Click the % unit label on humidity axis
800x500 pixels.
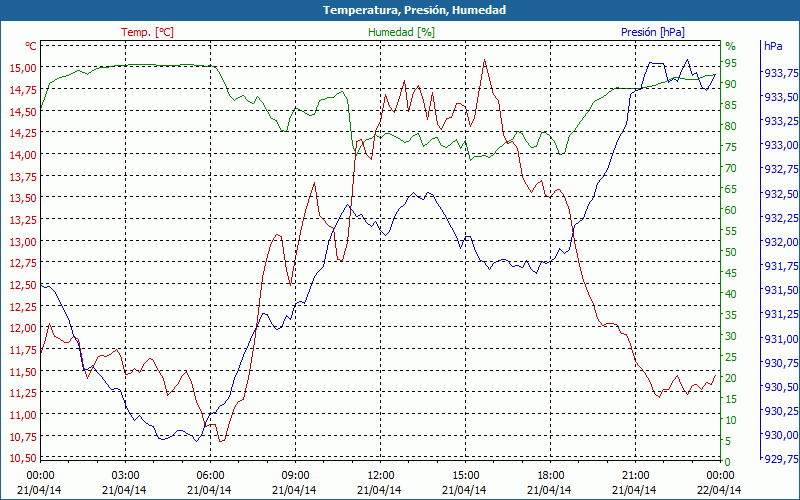731,46
